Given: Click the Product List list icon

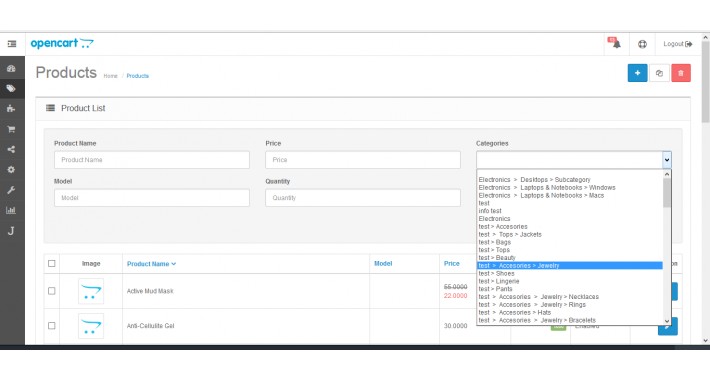Looking at the screenshot, I should click(x=50, y=108).
